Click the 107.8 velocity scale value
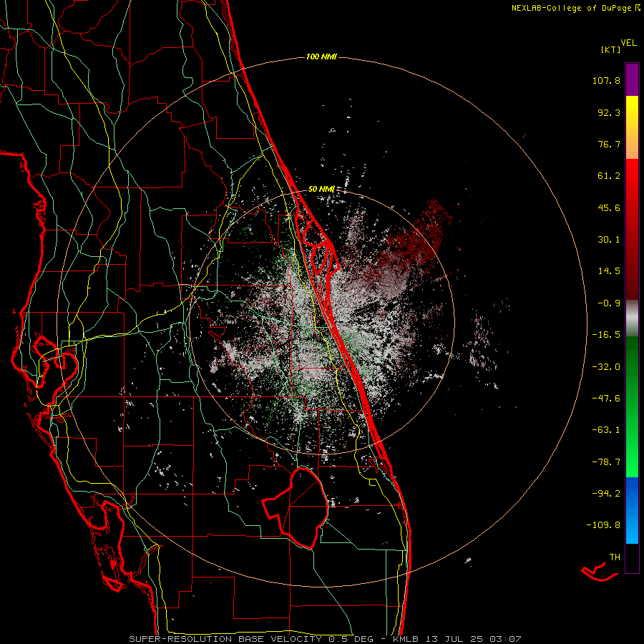 click(x=606, y=80)
